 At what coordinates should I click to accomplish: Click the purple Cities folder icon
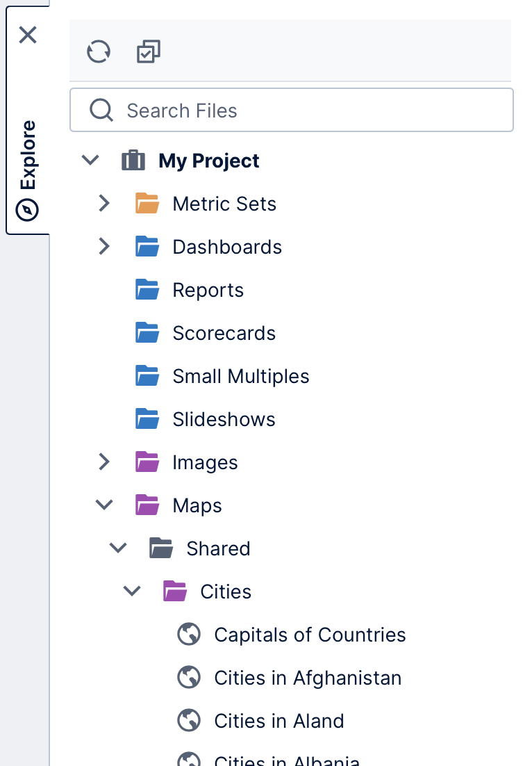[x=175, y=591]
